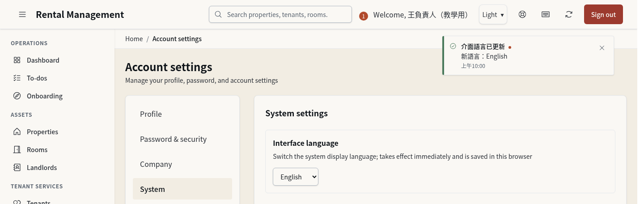Click the To-dos checklist icon
644x204 pixels.
click(x=17, y=78)
